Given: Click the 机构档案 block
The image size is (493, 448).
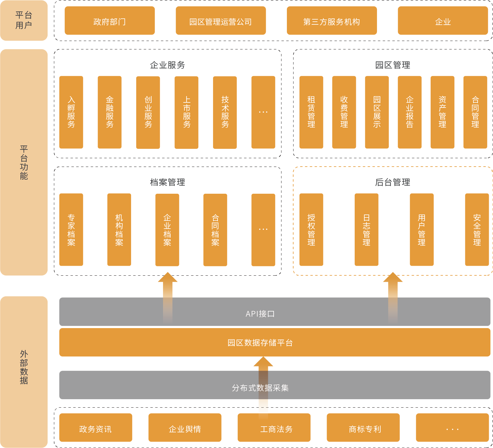Looking at the screenshot, I should (x=119, y=230).
